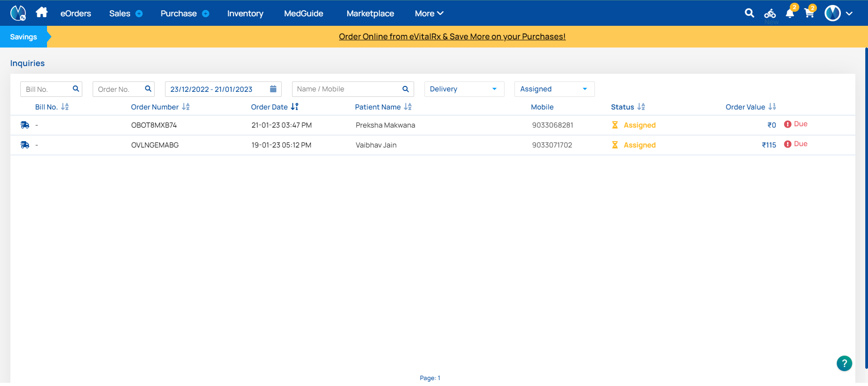Open the date range calendar icon
Screen dimensions: 868x386
point(273,89)
